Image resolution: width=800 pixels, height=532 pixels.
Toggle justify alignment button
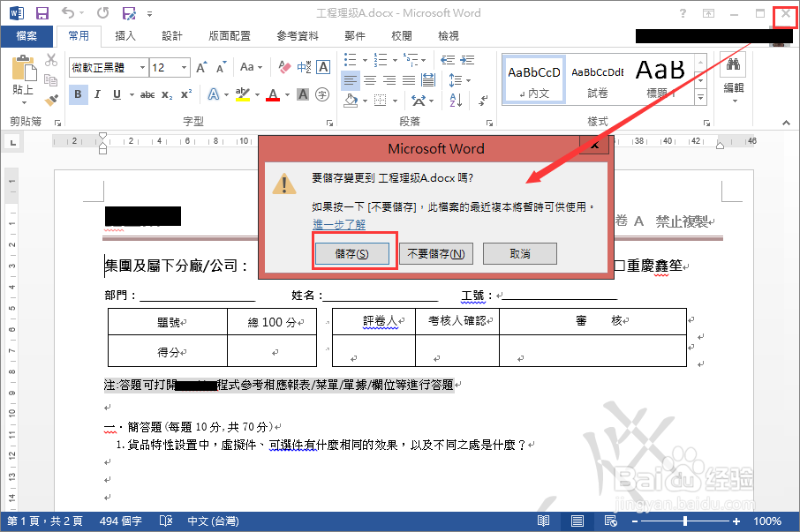tap(409, 80)
